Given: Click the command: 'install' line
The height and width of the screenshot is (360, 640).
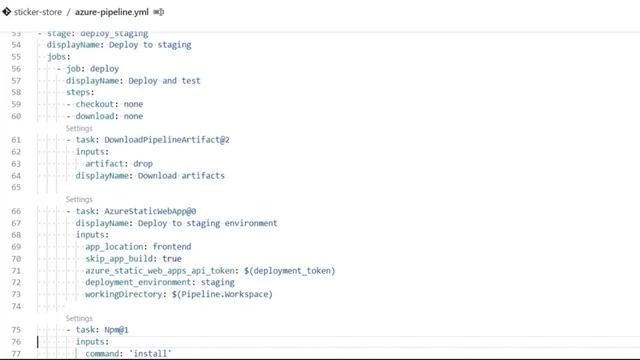Looking at the screenshot, I should click(128, 353).
